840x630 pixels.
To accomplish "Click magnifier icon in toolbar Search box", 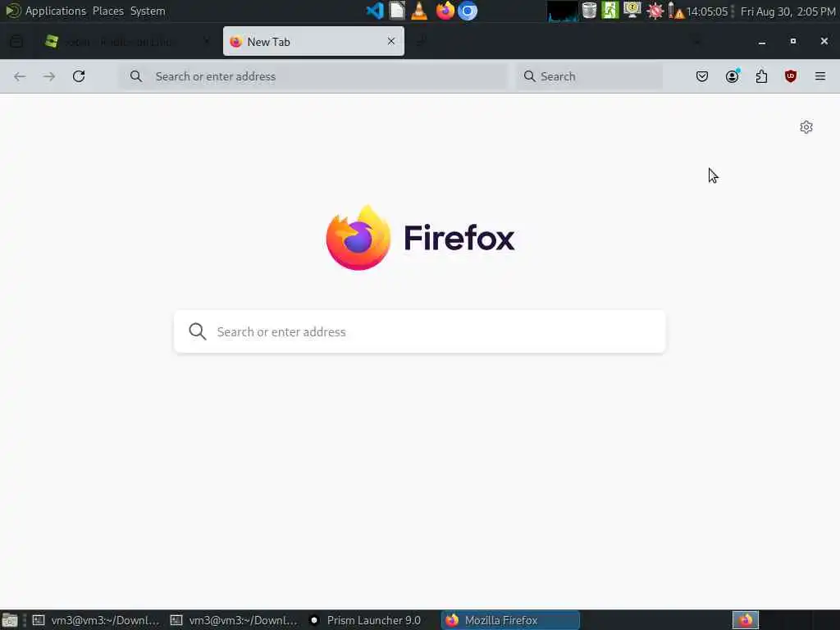I will 529,76.
